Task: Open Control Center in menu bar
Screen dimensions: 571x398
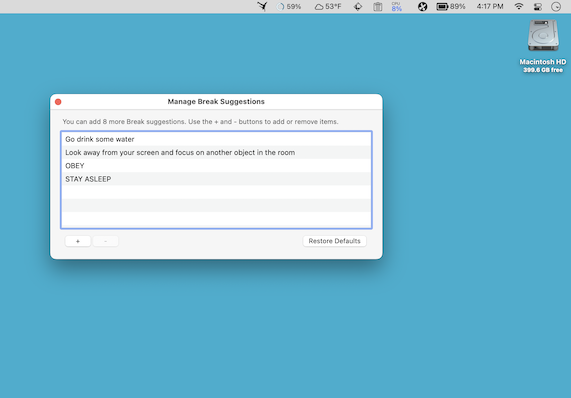Action: 538,7
